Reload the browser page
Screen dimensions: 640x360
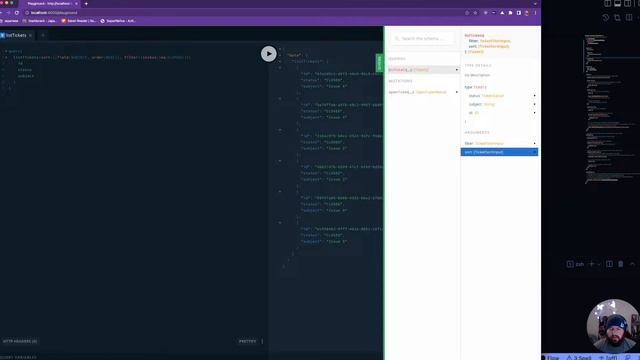17,13
